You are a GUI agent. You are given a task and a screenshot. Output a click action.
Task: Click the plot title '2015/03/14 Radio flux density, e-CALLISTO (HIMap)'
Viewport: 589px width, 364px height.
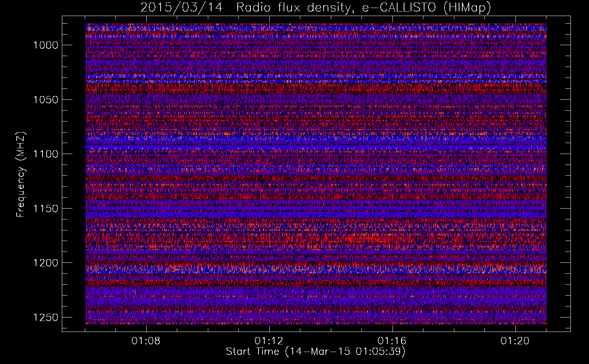click(316, 7)
